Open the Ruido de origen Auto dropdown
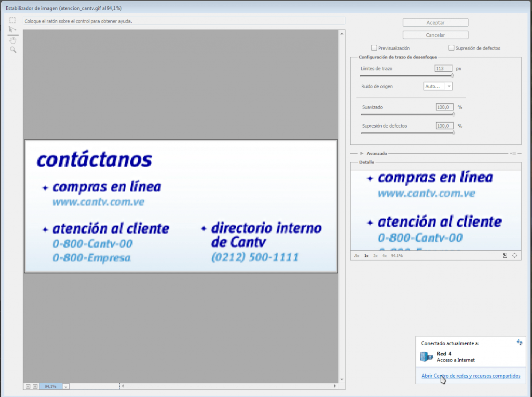Viewport: 532px width, 397px height. [x=438, y=86]
